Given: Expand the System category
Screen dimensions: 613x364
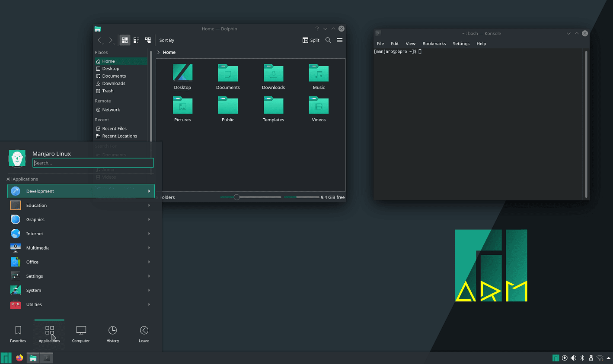Looking at the screenshot, I should (x=81, y=291).
